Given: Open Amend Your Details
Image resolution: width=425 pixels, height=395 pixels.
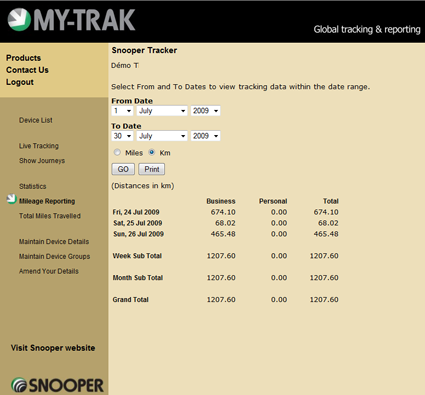Looking at the screenshot, I should [x=49, y=271].
